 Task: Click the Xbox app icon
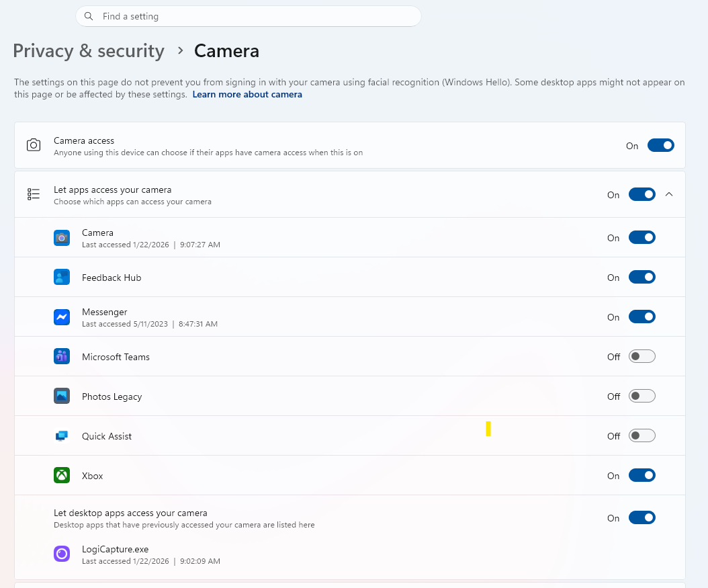tap(62, 475)
